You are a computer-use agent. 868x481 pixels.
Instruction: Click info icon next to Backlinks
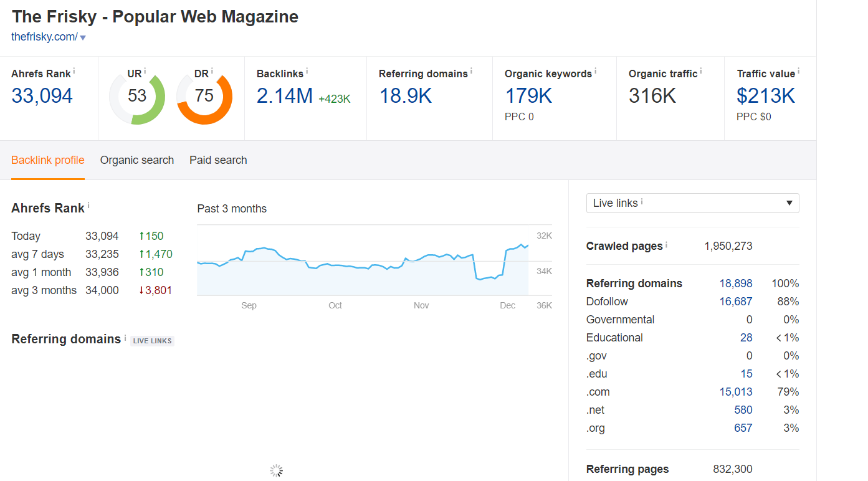(307, 72)
